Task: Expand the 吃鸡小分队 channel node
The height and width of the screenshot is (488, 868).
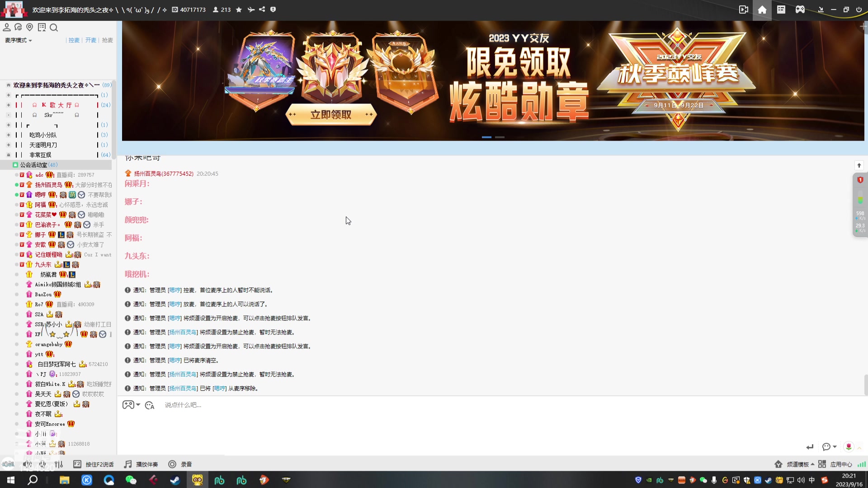Action: [8, 135]
